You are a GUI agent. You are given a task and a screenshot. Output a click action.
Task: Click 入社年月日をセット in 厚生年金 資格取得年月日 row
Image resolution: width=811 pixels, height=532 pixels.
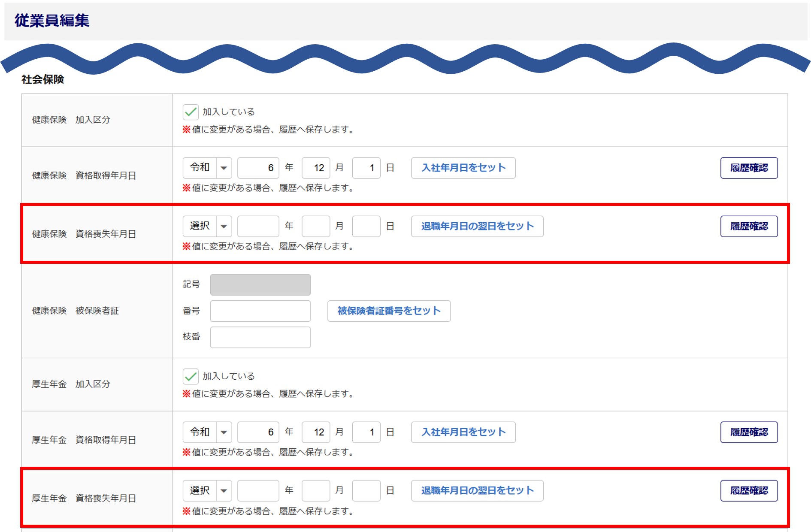tap(463, 432)
